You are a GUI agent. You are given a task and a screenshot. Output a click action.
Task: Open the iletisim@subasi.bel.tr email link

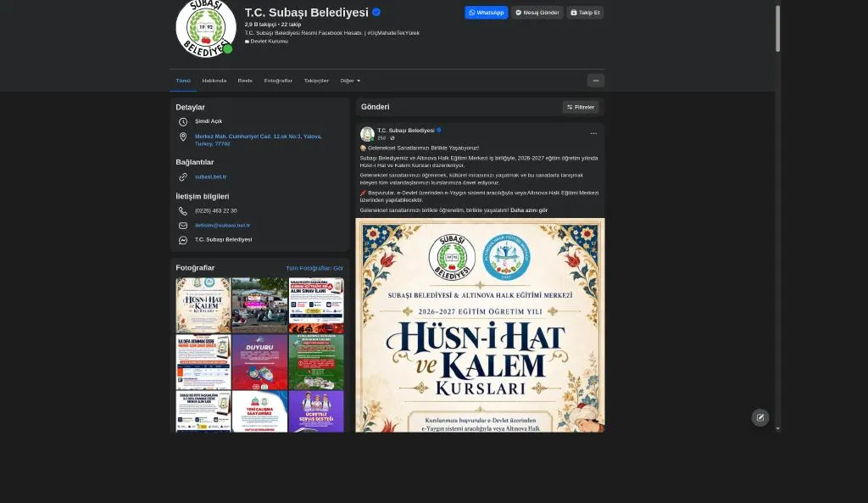222,226
